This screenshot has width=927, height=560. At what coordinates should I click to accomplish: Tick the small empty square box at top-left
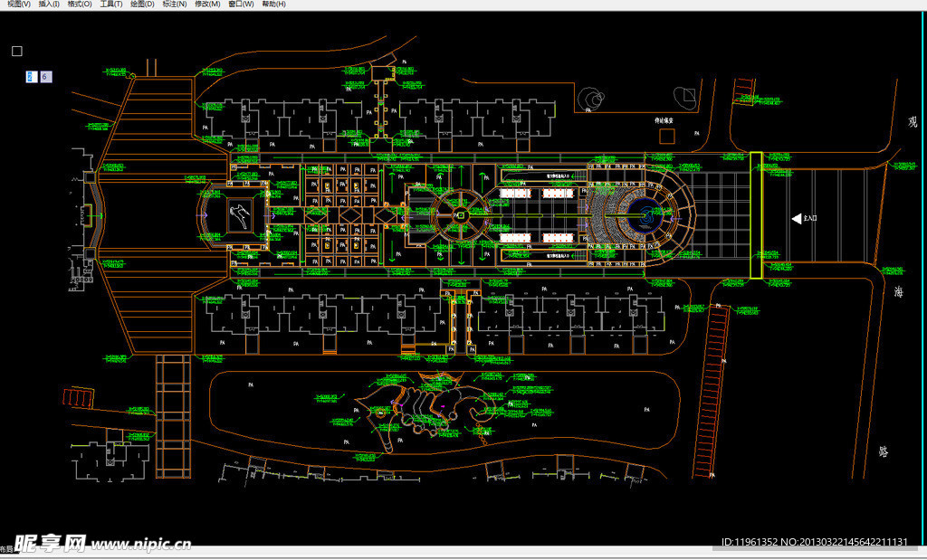pyautogui.click(x=16, y=52)
